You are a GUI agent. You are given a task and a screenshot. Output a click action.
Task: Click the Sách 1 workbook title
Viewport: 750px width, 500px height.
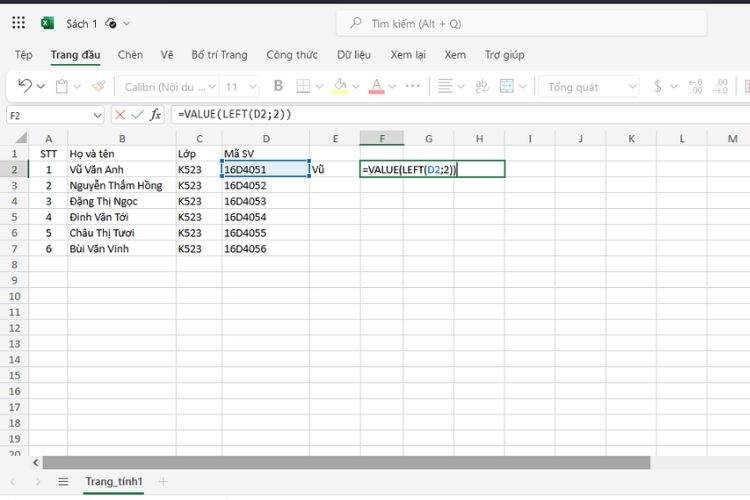(81, 23)
